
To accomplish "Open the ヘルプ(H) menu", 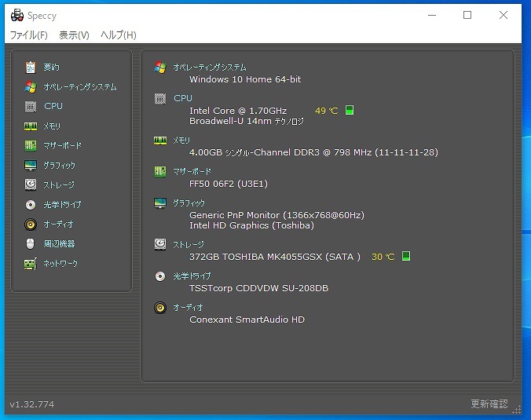I will (x=118, y=35).
